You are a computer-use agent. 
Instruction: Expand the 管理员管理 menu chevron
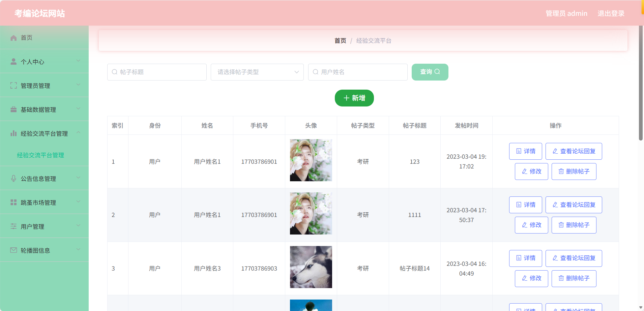tap(78, 85)
